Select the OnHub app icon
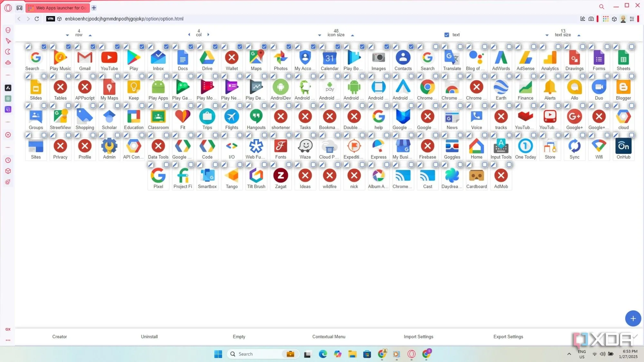 623,146
